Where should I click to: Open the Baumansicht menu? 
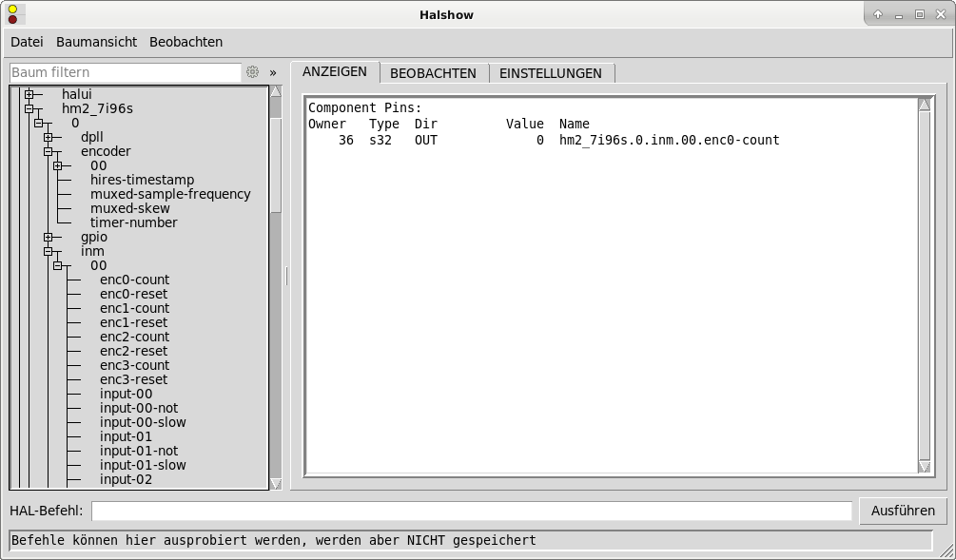pyautogui.click(x=96, y=42)
